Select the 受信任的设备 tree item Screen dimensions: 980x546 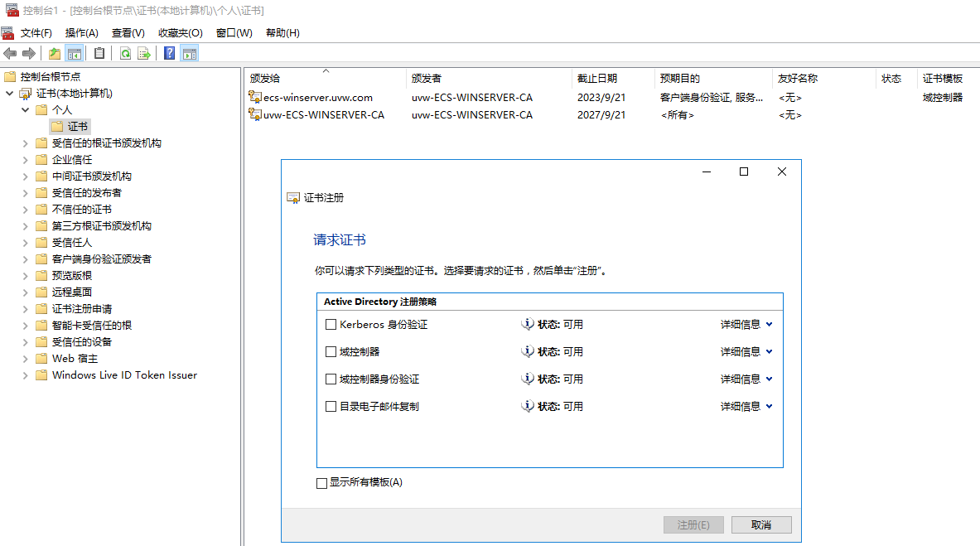click(81, 342)
